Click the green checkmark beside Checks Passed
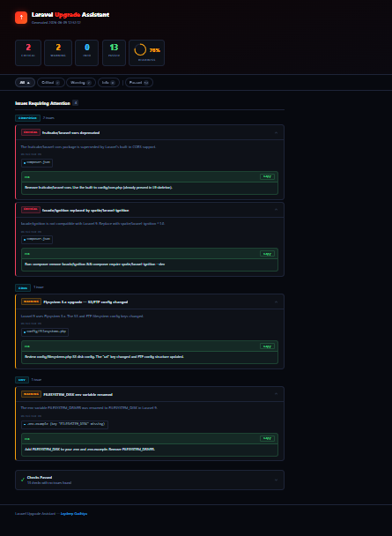Screen dimensions: 392x536 click(23, 480)
